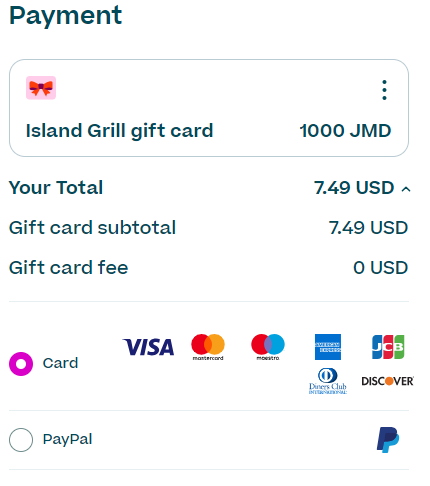The height and width of the screenshot is (486, 430).
Task: Click the PayPal logo icon
Action: point(388,440)
